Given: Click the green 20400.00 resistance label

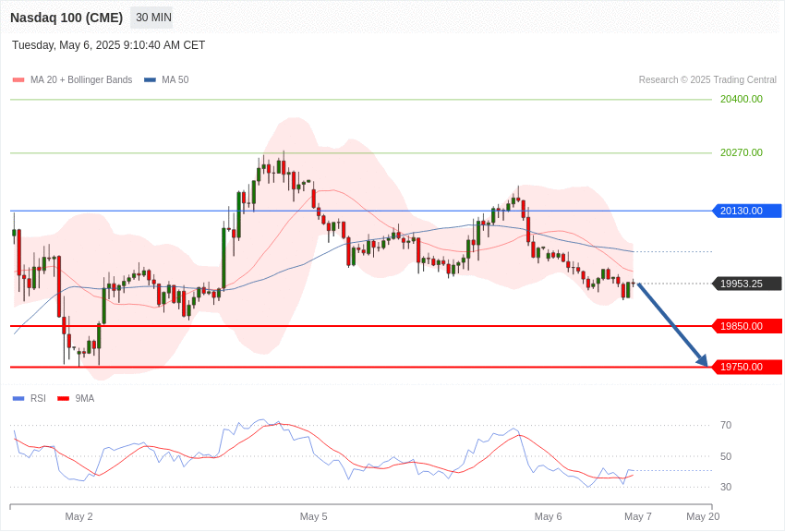Looking at the screenshot, I should tap(742, 99).
